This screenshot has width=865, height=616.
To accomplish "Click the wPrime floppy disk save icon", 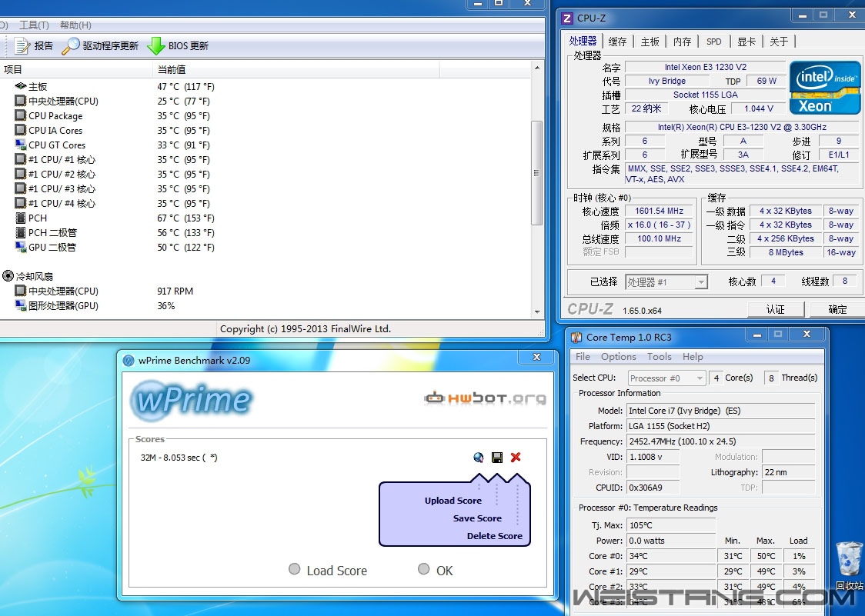I will (497, 457).
